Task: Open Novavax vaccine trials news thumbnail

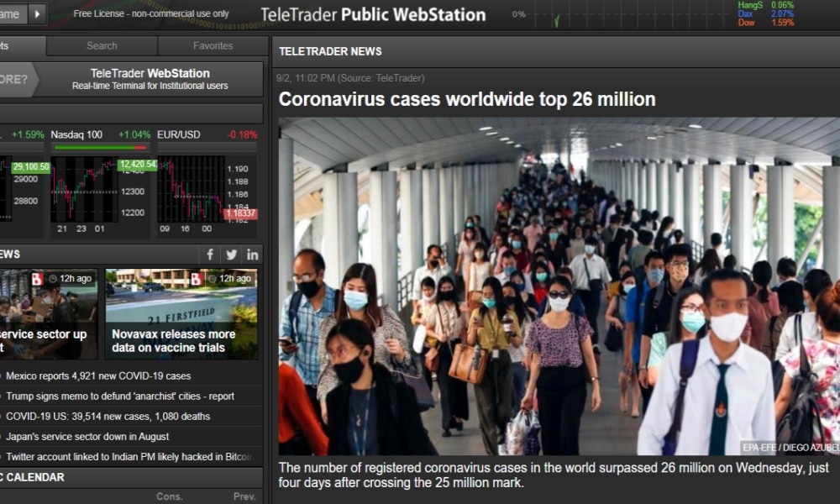Action: click(181, 313)
